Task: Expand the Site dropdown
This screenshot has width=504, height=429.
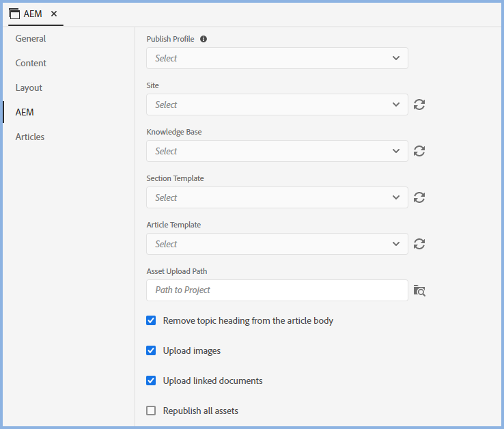Action: (x=277, y=105)
